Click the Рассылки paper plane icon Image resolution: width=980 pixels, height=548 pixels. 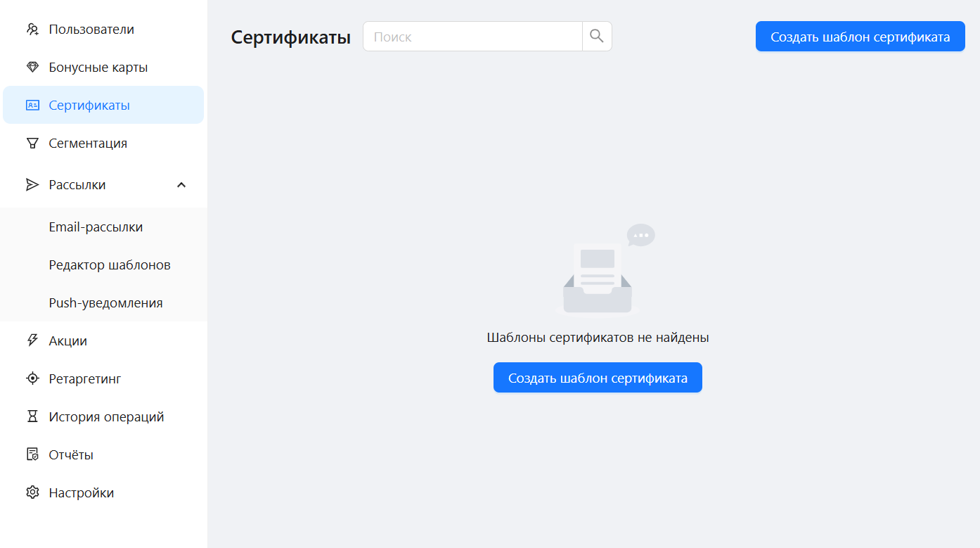tap(32, 185)
